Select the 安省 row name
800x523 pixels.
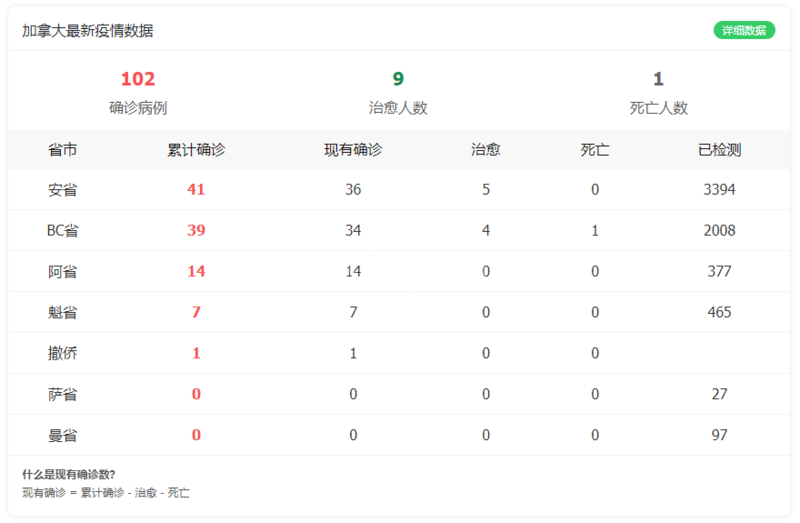(62, 190)
